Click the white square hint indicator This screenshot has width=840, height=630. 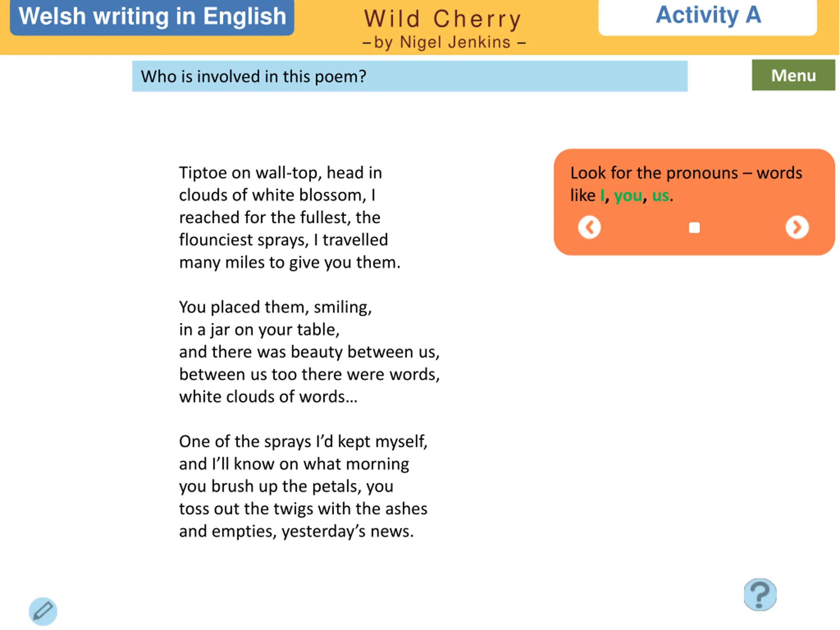pos(694,227)
